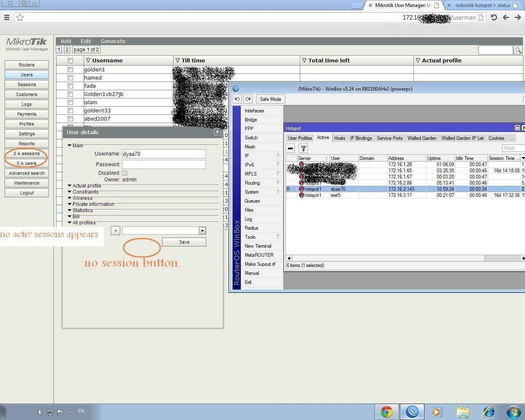This screenshot has height=420, width=525.
Task: Open the Hotspot filter funnel icon
Action: tap(303, 148)
